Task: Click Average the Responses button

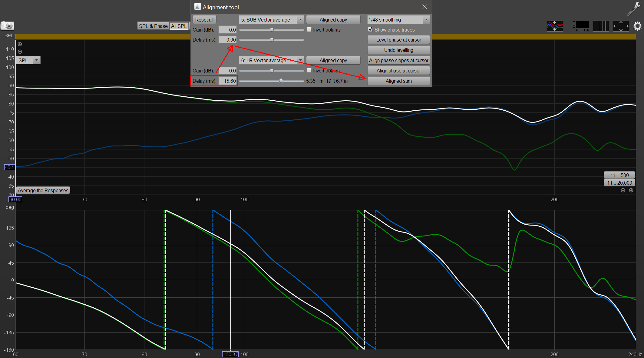Action: [43, 190]
